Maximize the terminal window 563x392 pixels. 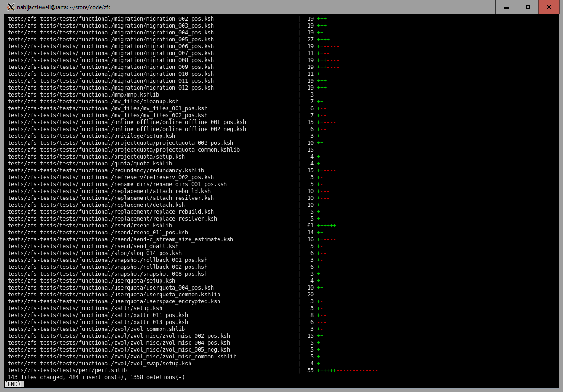pos(528,7)
